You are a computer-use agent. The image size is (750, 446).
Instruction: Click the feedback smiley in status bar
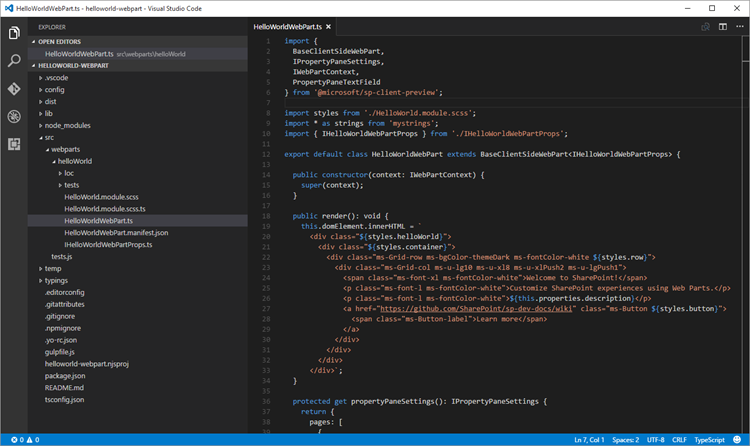pyautogui.click(x=737, y=439)
